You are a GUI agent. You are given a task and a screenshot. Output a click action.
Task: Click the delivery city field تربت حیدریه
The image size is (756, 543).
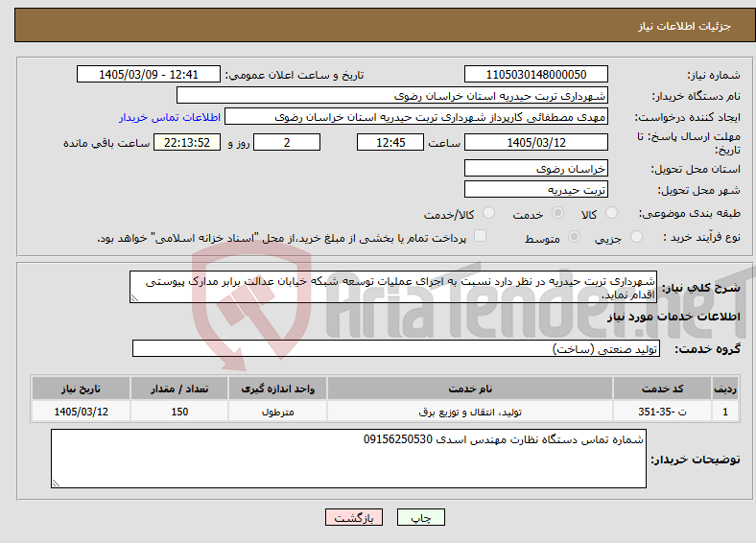click(x=536, y=190)
